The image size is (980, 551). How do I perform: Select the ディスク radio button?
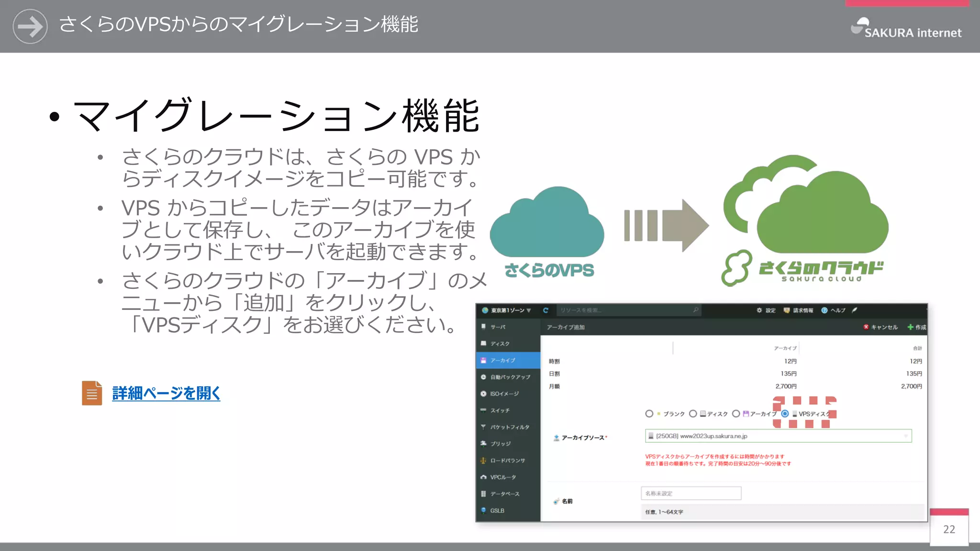pyautogui.click(x=693, y=414)
